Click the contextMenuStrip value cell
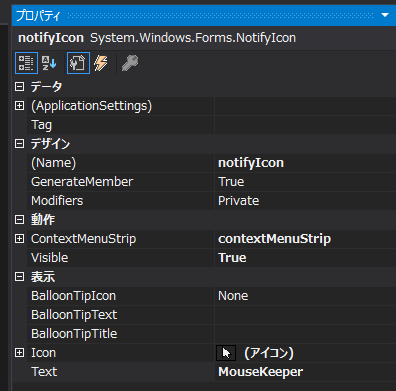396x391 pixels. (x=305, y=239)
